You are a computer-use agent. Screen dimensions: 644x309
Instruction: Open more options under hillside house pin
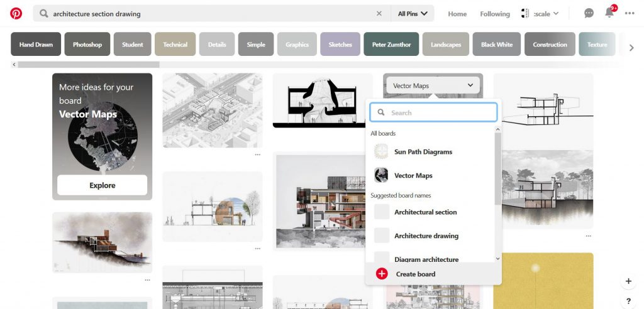click(147, 280)
